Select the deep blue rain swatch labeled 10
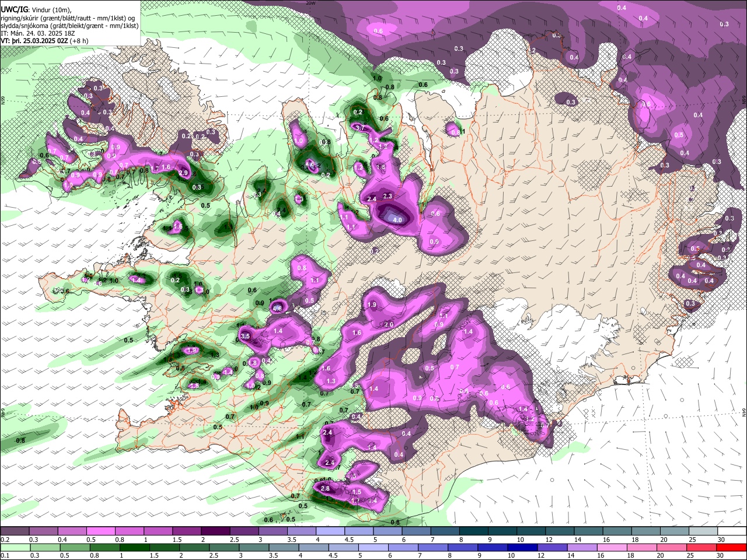This screenshot has height=560, width=747. [x=523, y=548]
